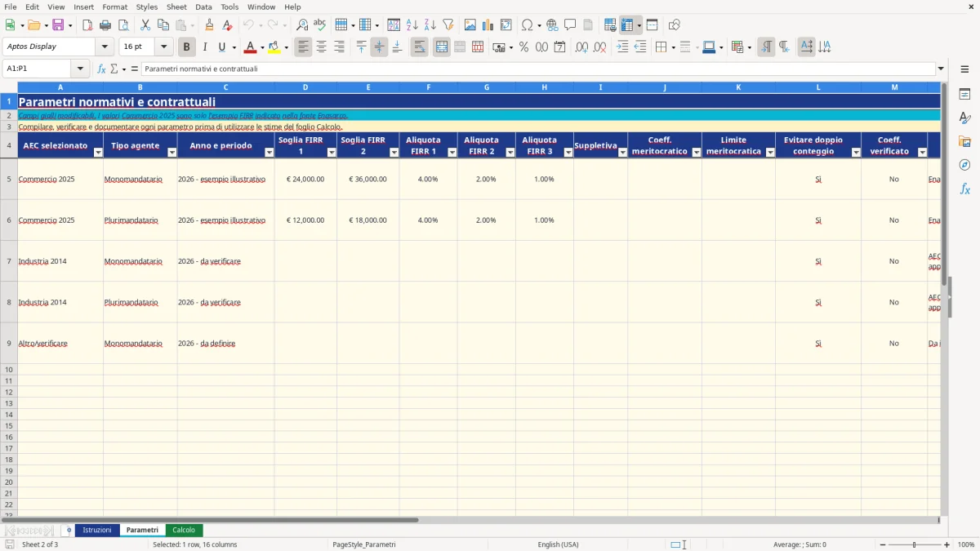Click column header D

tap(305, 87)
